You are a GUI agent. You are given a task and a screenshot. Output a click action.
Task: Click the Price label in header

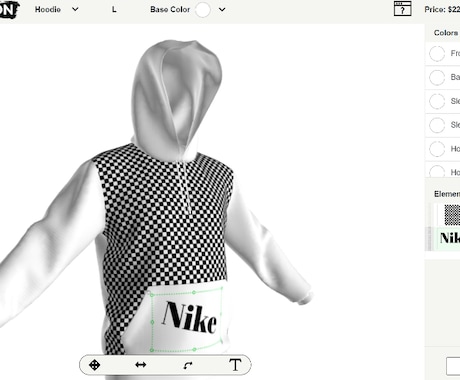(x=442, y=10)
